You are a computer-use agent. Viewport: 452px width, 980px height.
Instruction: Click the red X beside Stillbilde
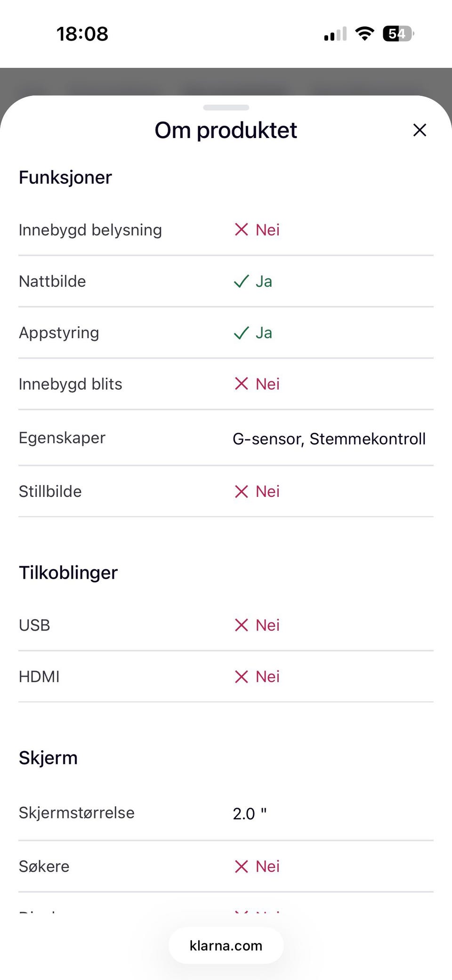(x=241, y=492)
